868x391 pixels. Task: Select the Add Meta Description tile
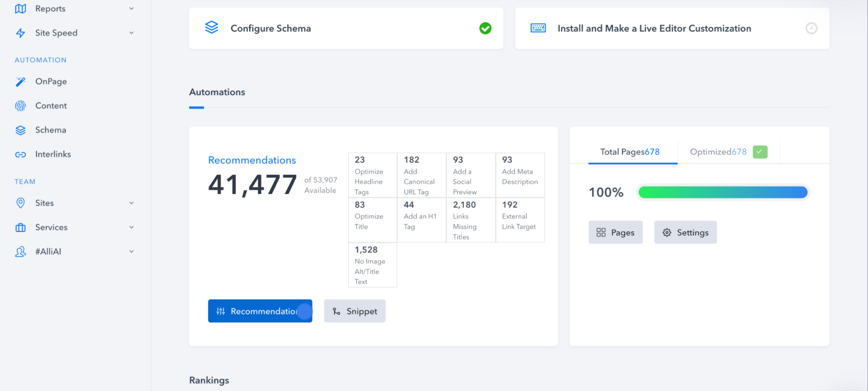click(520, 175)
